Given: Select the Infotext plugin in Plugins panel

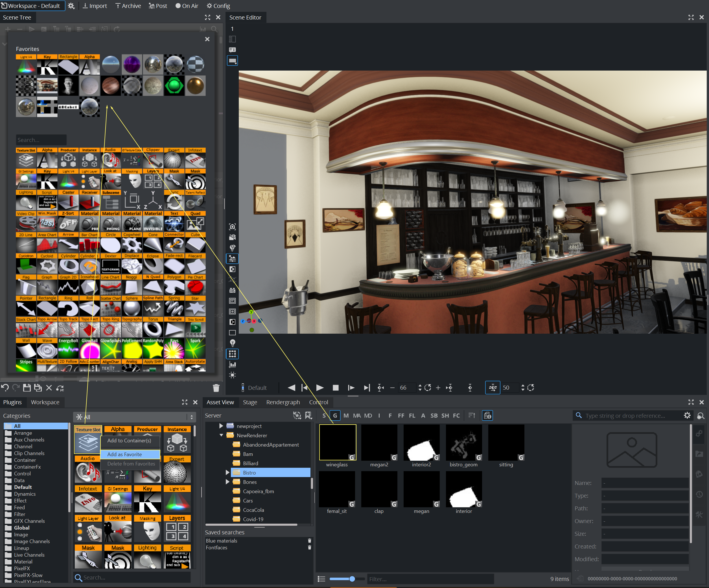Looking at the screenshot, I should point(88,499).
